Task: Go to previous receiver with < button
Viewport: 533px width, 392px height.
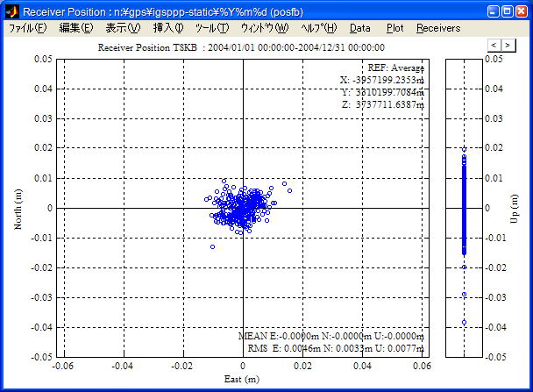Action: [494, 45]
